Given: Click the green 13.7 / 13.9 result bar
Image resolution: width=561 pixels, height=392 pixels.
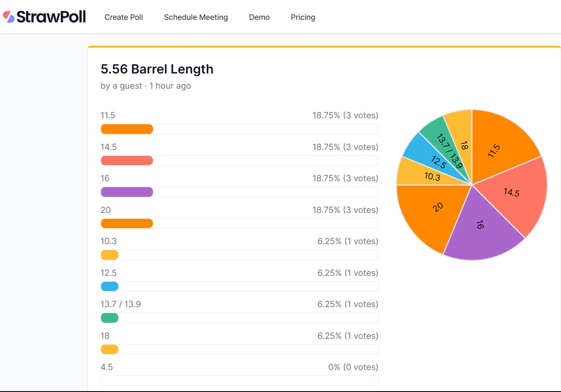Looking at the screenshot, I should click(x=239, y=318).
